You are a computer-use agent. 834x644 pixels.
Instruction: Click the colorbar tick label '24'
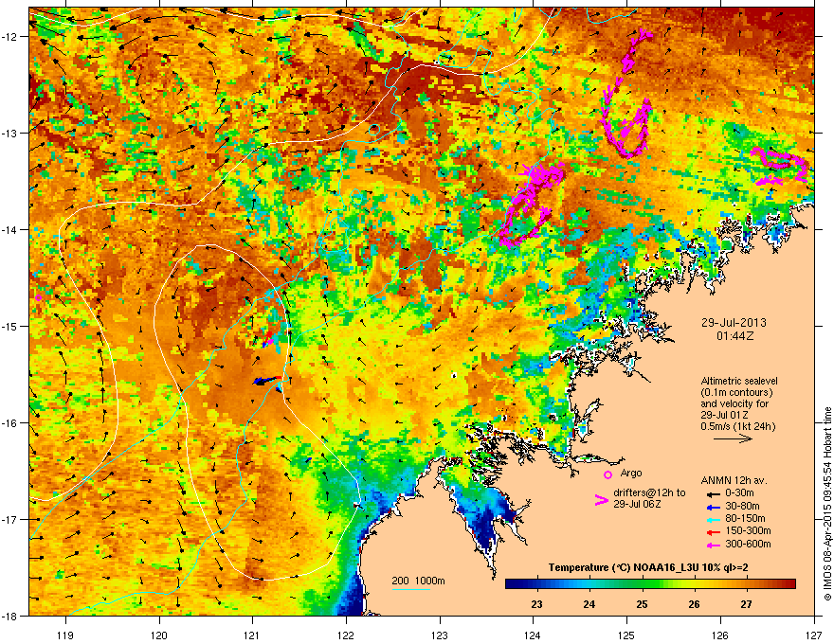pyautogui.click(x=589, y=604)
